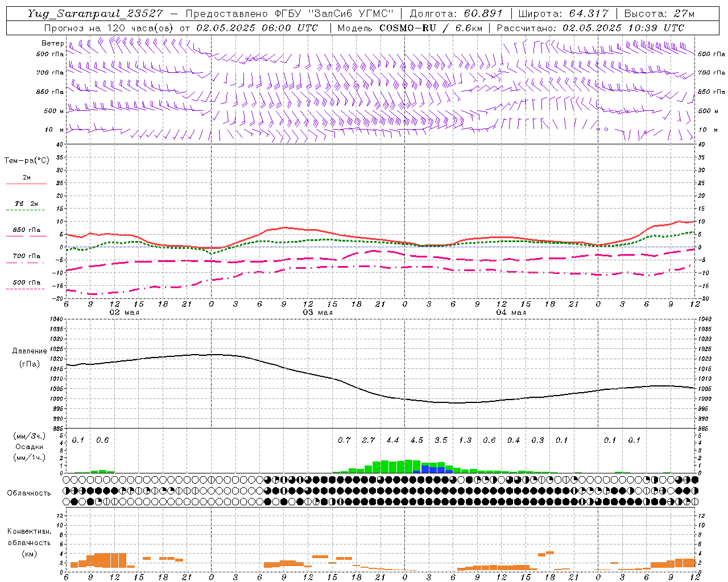Click the '(мм/1ч.)' precipitation unit label
The height and width of the screenshot is (582, 728).
30,458
